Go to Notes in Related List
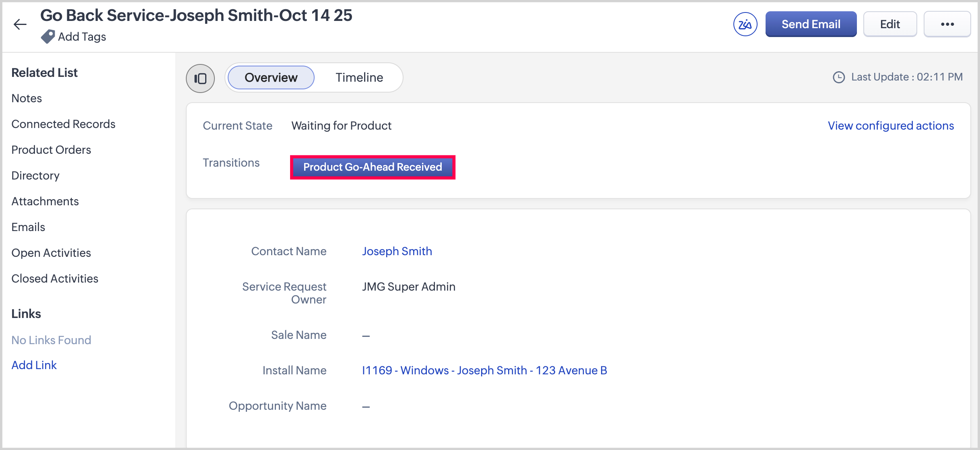The height and width of the screenshot is (450, 980). [x=27, y=99]
